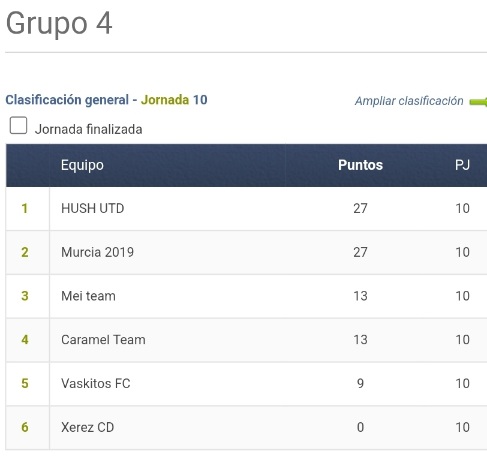Click HUSH UTD's 27 points value
Screen dimensions: 487x457
[x=360, y=208]
